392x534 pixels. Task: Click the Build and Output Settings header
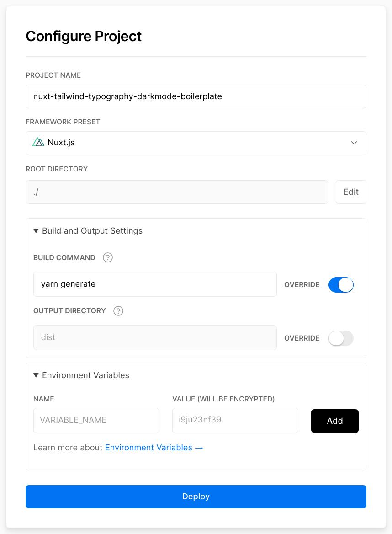tap(88, 230)
